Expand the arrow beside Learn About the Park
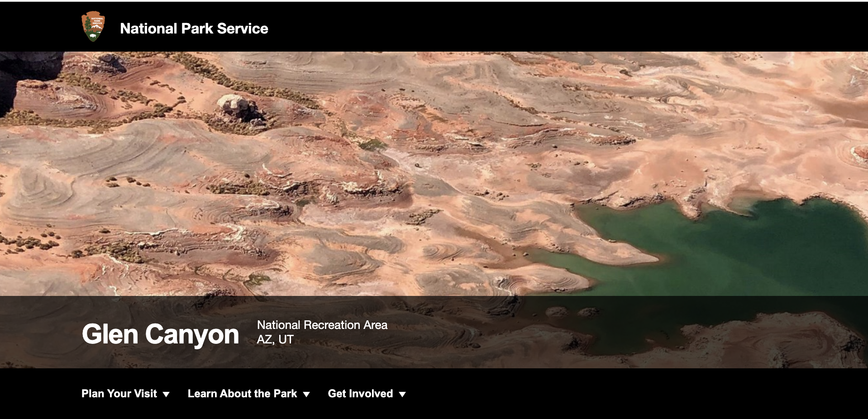The width and height of the screenshot is (868, 419). (306, 395)
